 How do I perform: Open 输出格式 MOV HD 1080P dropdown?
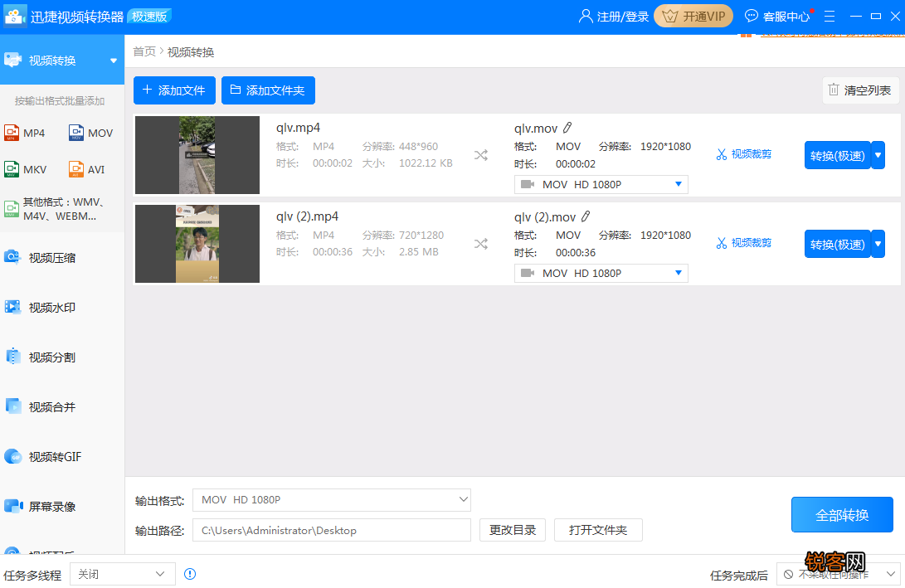[x=332, y=500]
